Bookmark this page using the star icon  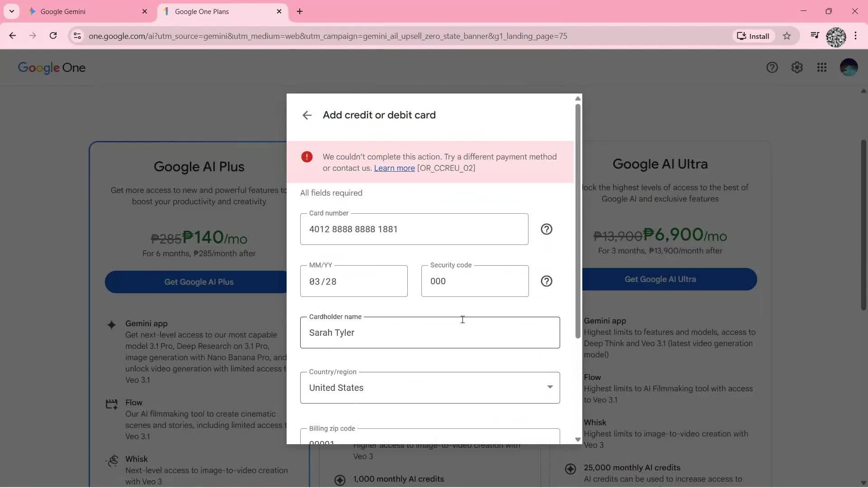click(x=787, y=36)
